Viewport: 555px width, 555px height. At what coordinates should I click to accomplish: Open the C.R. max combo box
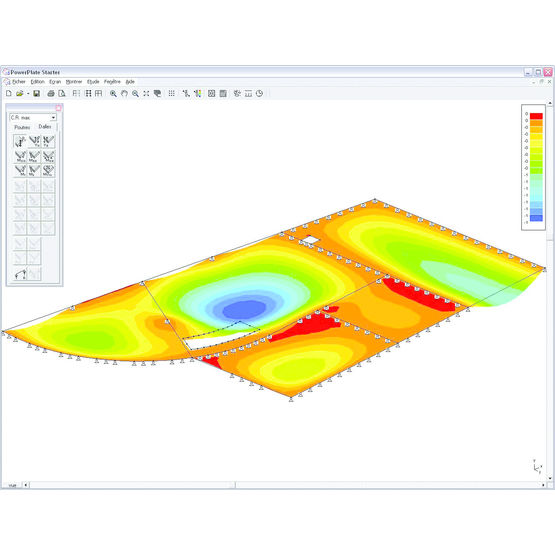pos(33,118)
